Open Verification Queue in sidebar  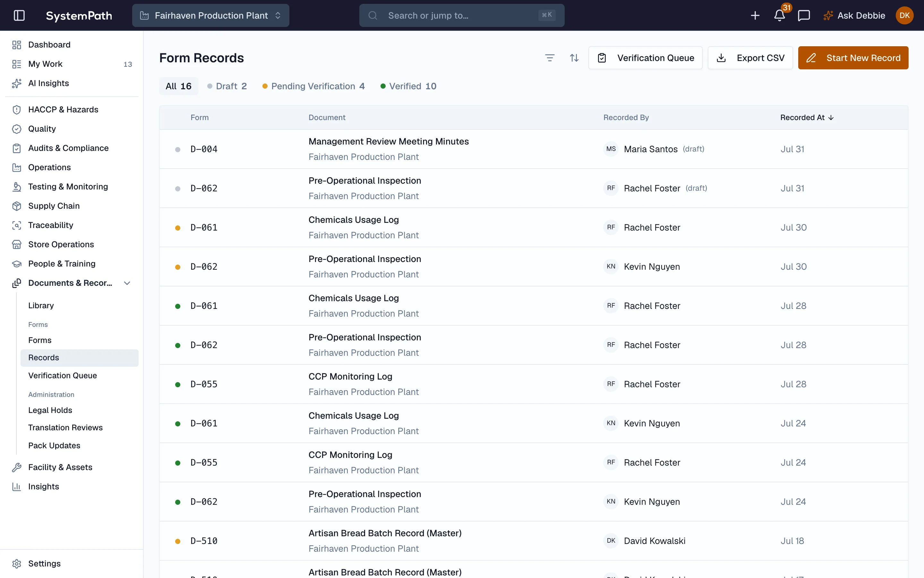coord(80,375)
